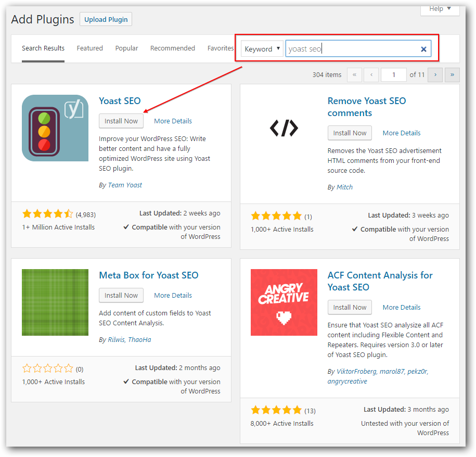Clear the search field with the X icon
This screenshot has height=457, width=476.
click(423, 49)
